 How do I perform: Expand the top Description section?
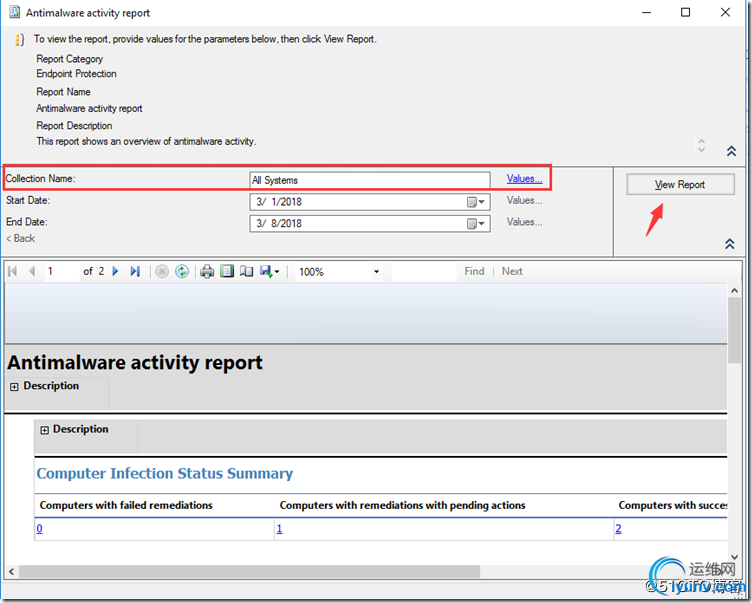click(x=14, y=387)
